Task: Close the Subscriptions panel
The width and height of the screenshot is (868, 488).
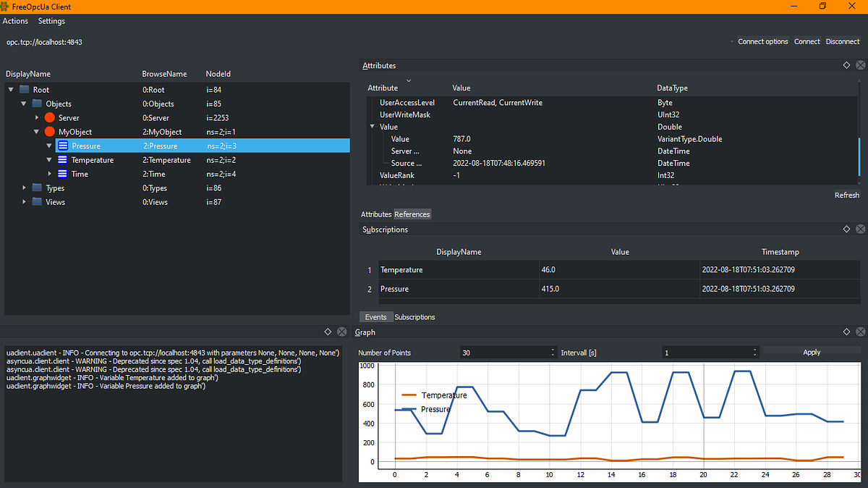Action: (x=860, y=230)
